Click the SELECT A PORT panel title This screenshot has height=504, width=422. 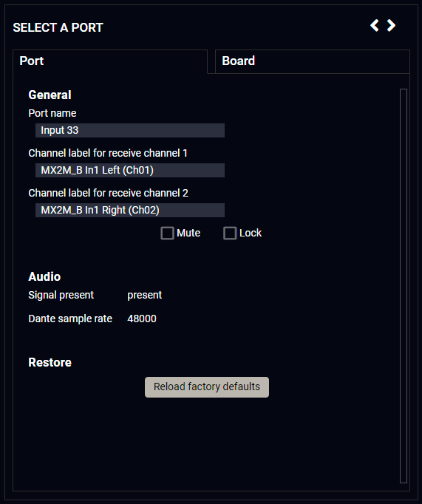coord(58,27)
